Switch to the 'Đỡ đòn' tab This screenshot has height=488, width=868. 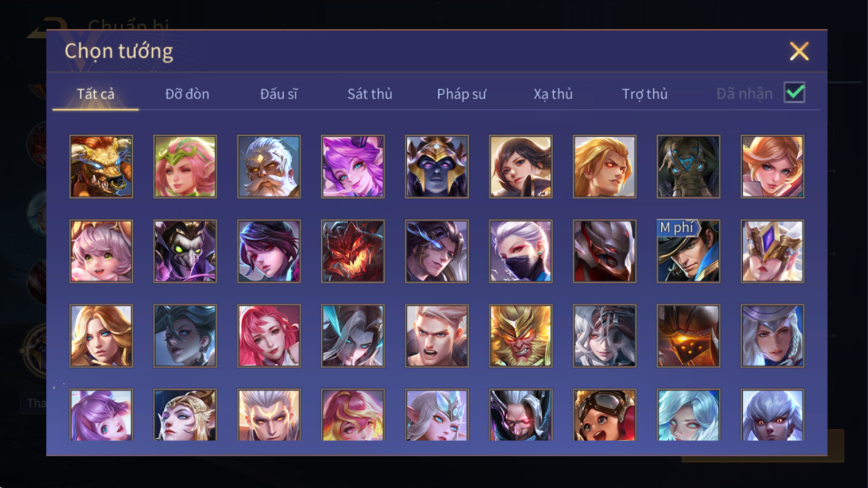click(187, 94)
